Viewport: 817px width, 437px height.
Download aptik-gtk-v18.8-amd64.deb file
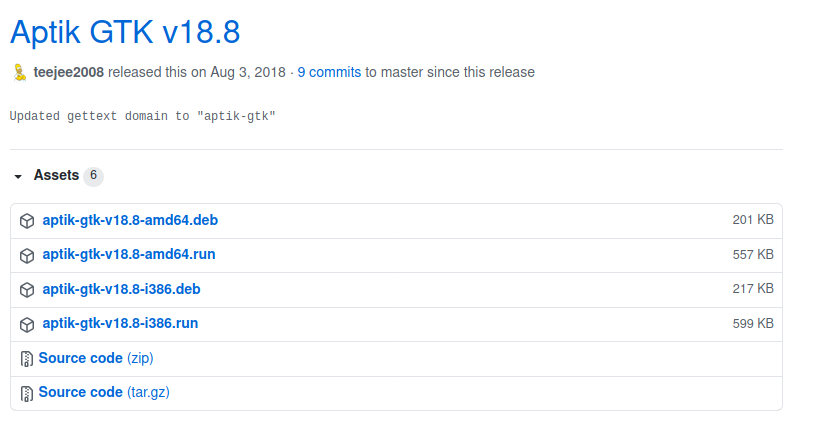coord(129,220)
